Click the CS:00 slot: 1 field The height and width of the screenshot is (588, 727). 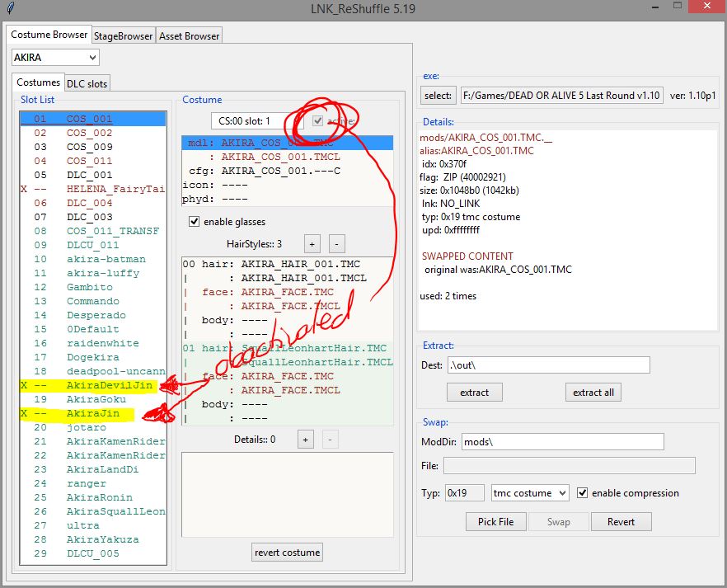257,121
